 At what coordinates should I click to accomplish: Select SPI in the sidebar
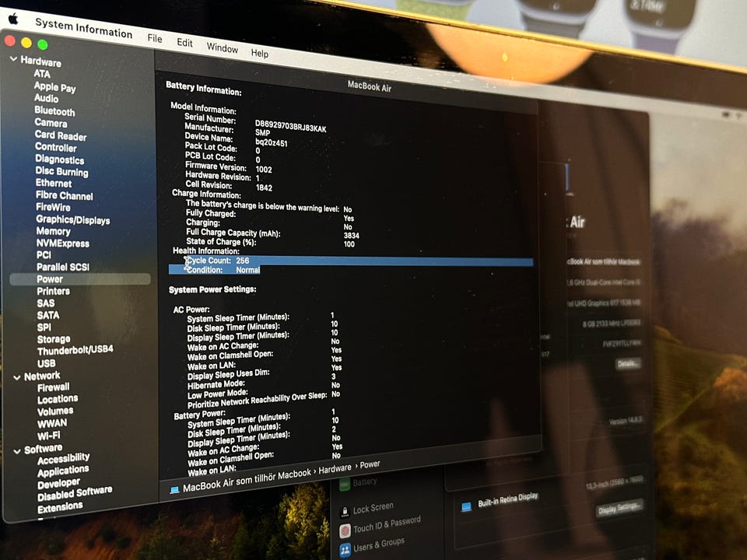[x=44, y=327]
